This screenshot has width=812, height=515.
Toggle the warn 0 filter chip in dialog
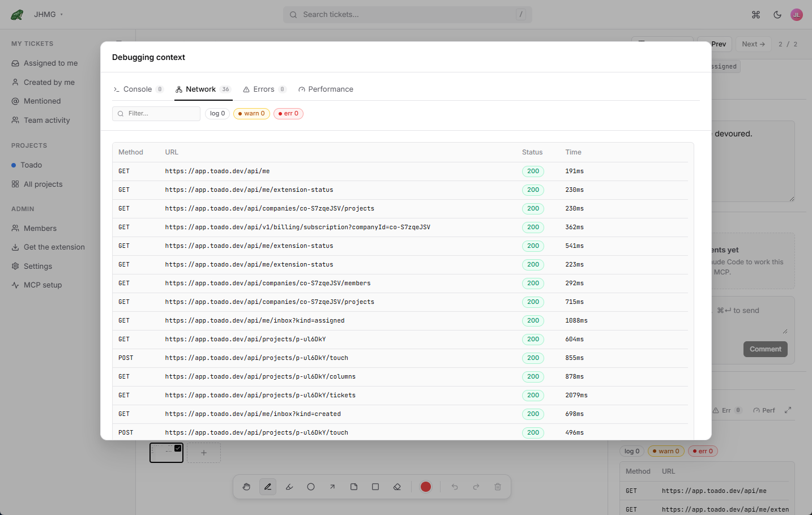coord(251,114)
